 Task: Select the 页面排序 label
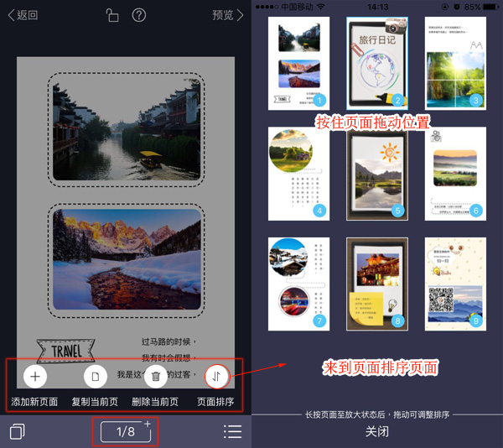[215, 402]
